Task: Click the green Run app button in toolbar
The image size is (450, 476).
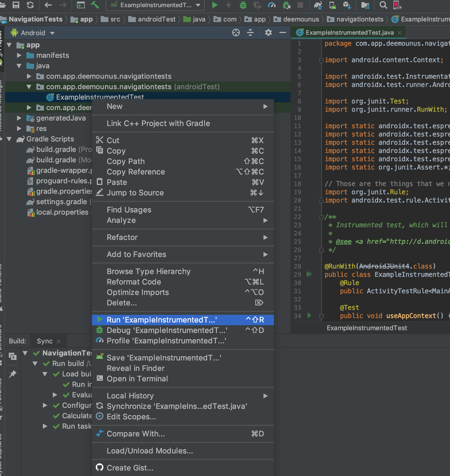Action: click(x=215, y=5)
